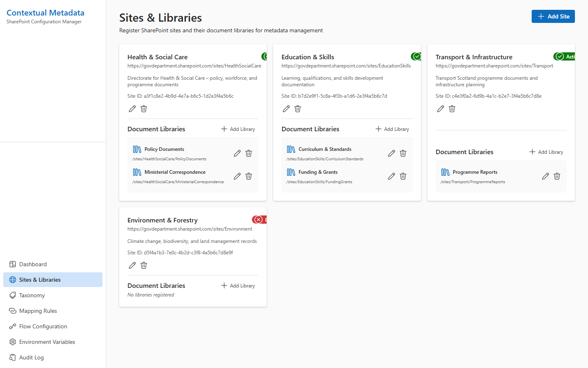Click the Transport & Infrastructure Active status badge

click(565, 56)
